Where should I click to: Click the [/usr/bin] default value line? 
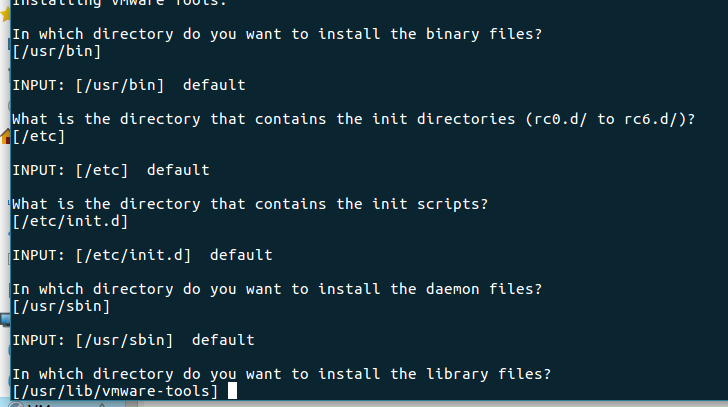(x=57, y=51)
